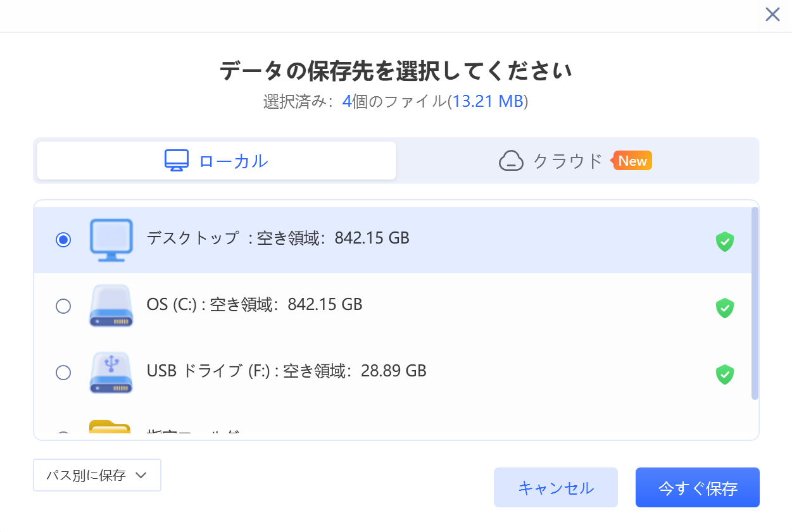Click the green shield beside OS (C:)
The height and width of the screenshot is (532, 792).
(x=725, y=308)
